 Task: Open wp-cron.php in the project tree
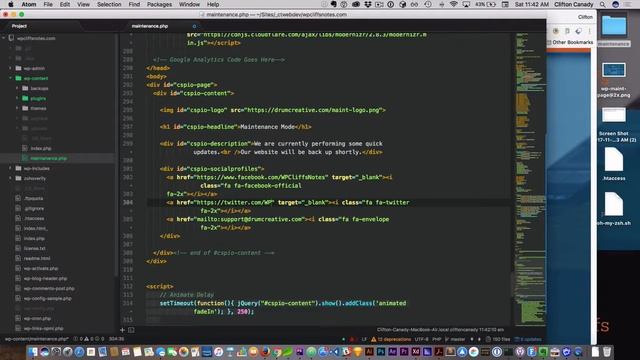tap(37, 318)
